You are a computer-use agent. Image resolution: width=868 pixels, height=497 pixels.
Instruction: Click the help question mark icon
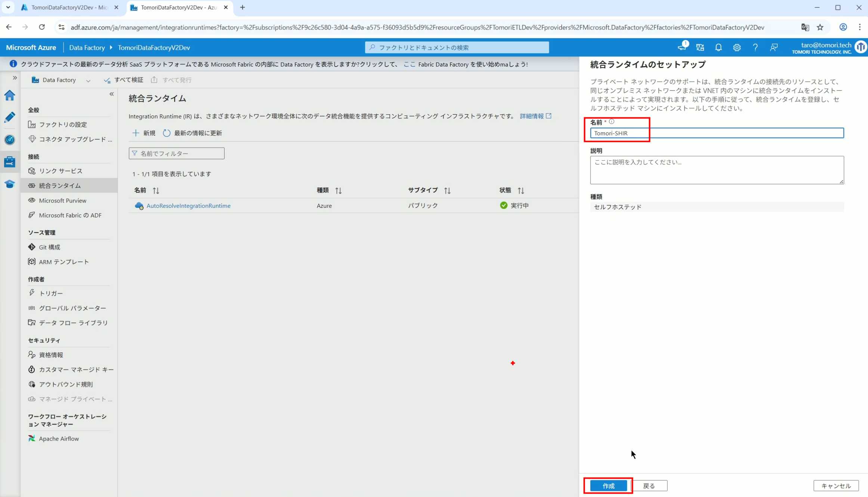[755, 47]
